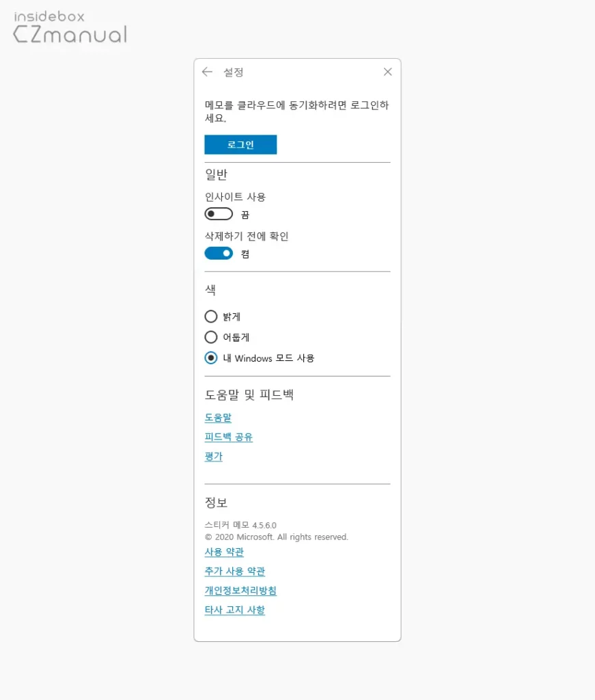Open the 추가 사용 약관 link

(x=234, y=571)
